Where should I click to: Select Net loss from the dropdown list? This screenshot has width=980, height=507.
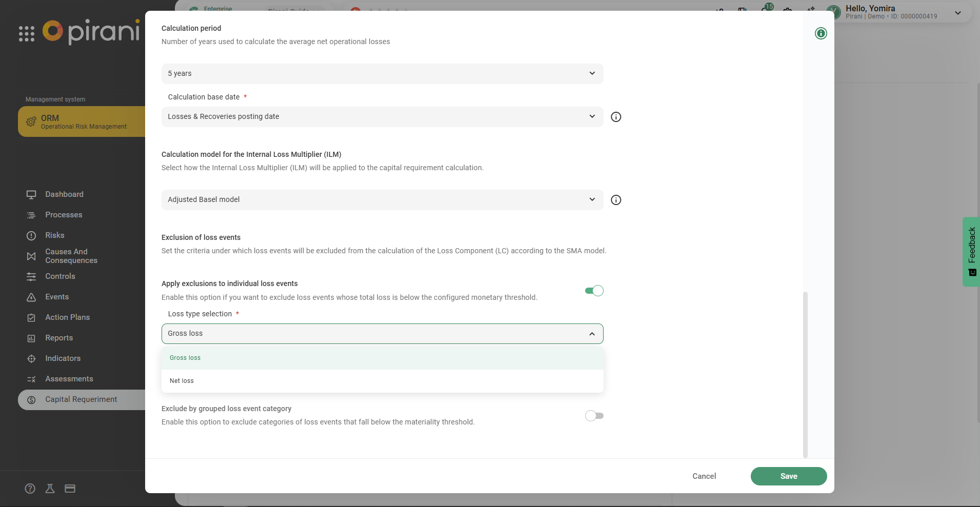(182, 381)
